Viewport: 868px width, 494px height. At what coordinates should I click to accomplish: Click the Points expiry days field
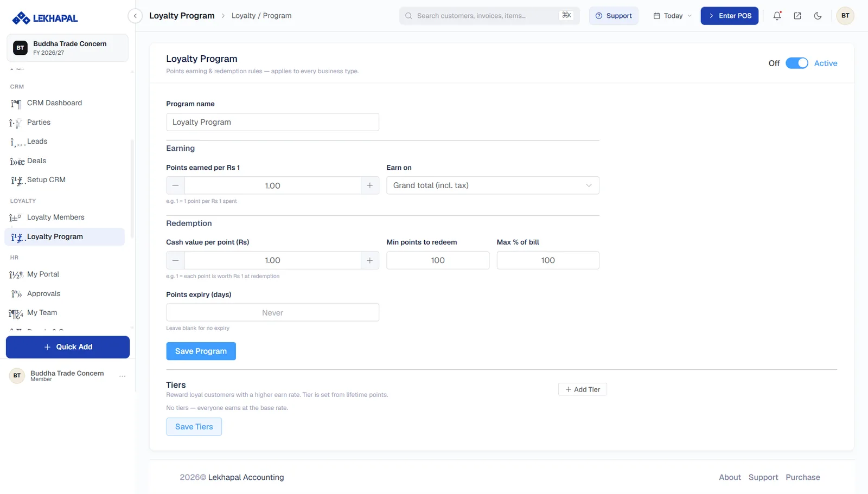coord(272,313)
